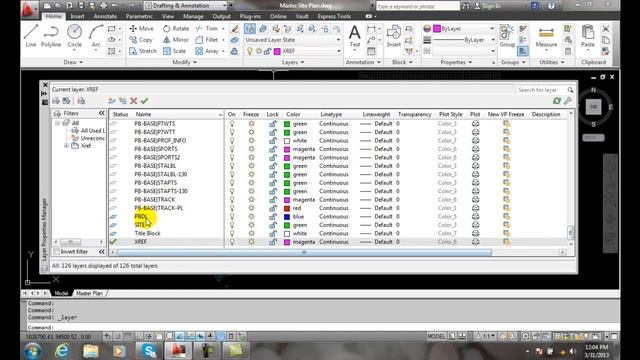The width and height of the screenshot is (640, 360).
Task: Expand the Draw panel
Action: pos(73,62)
